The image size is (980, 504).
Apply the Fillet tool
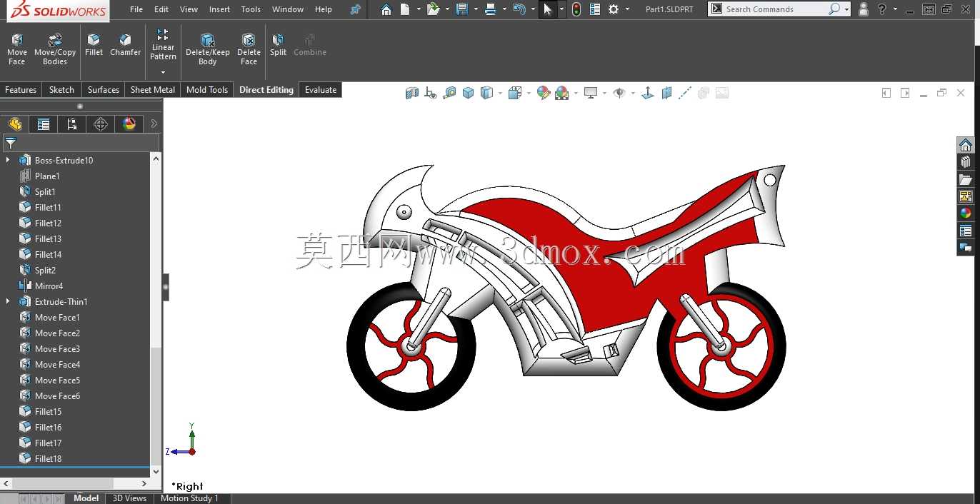(x=94, y=44)
